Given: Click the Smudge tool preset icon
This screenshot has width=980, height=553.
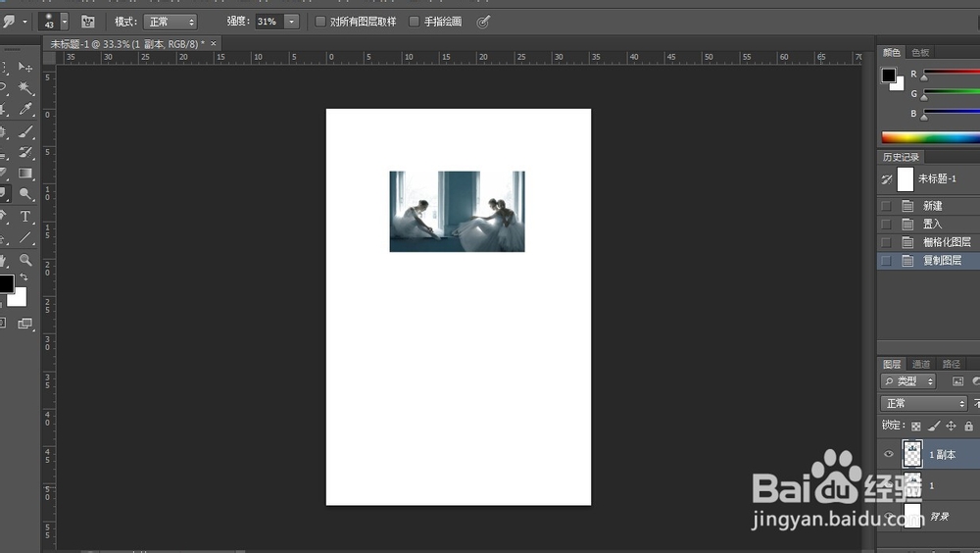Looking at the screenshot, I should 9,22.
